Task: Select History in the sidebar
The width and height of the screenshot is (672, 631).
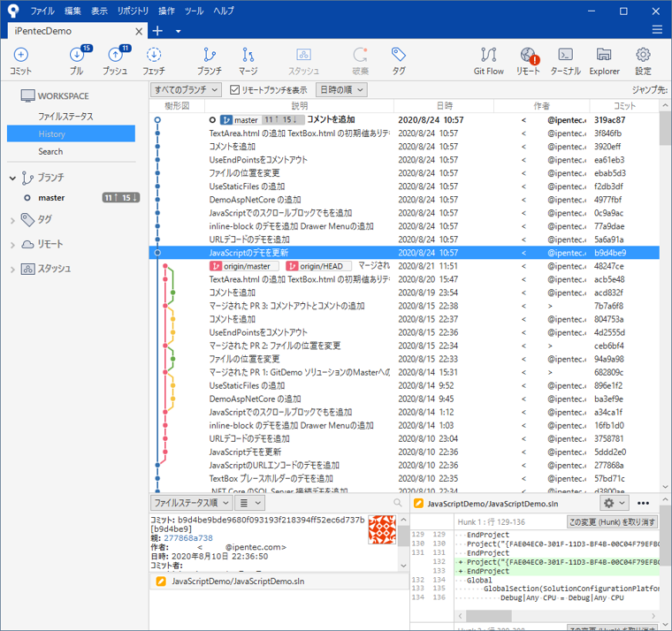Action: point(71,133)
